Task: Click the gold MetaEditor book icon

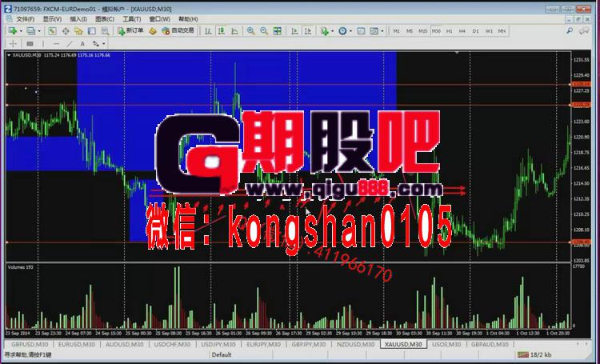Action: click(153, 31)
